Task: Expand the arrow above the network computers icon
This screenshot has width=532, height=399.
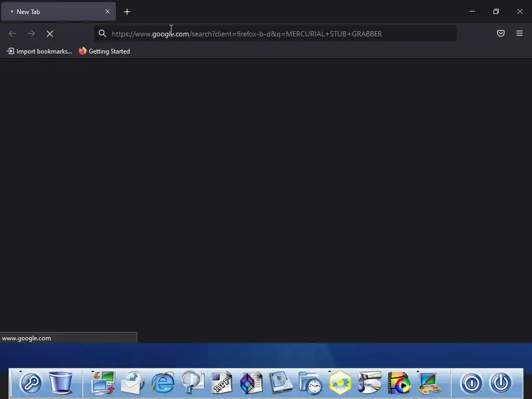Action: click(x=92, y=371)
